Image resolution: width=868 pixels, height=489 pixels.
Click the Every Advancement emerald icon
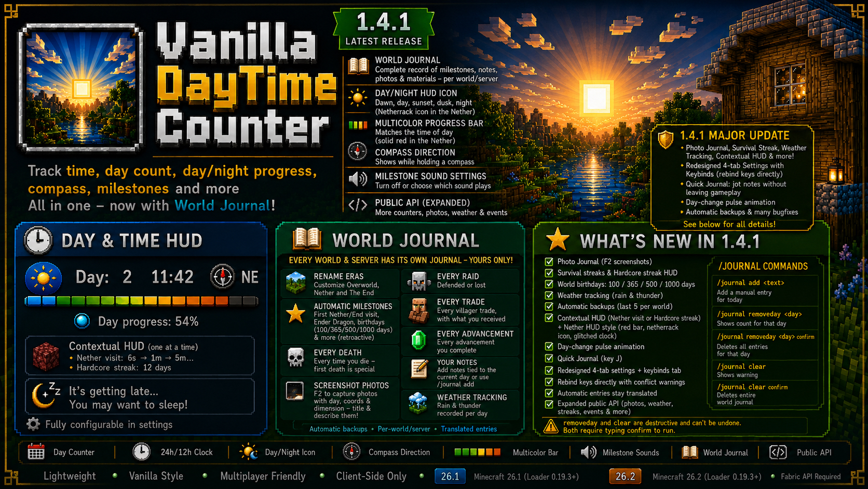418,340
